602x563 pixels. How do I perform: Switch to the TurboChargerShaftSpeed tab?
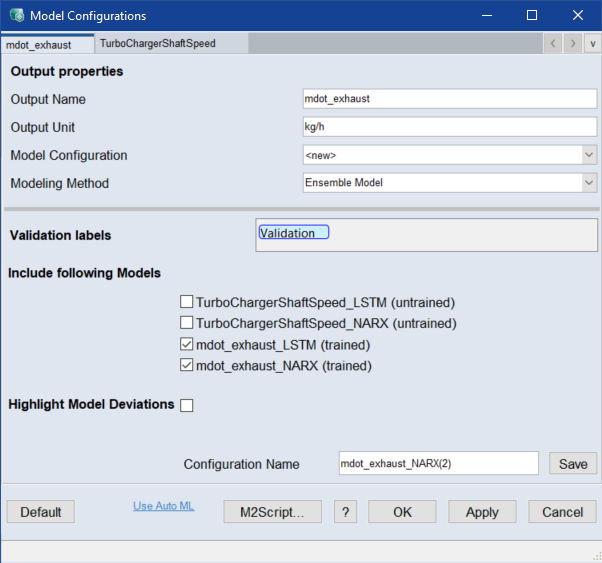pyautogui.click(x=157, y=44)
